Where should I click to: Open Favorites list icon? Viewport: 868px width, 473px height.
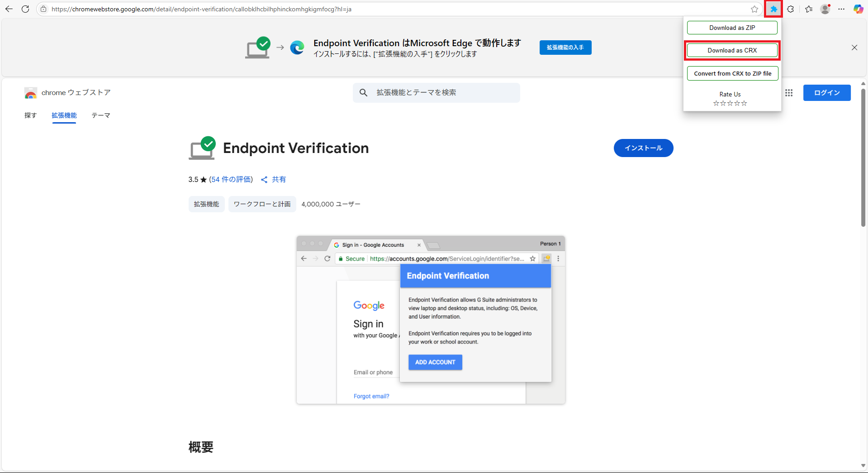pos(809,9)
